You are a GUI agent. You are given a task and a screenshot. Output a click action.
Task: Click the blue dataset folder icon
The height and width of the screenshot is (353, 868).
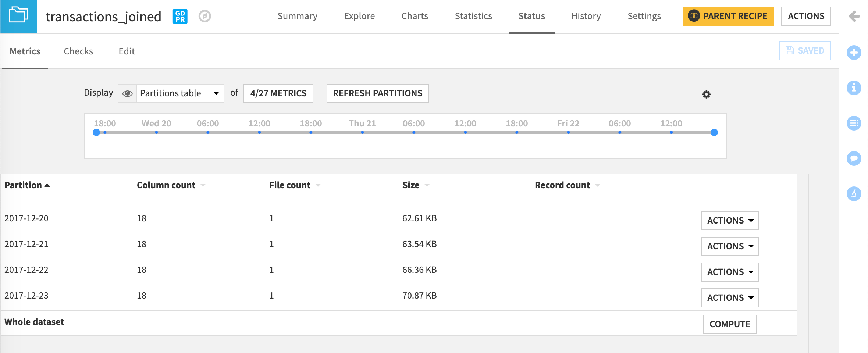(18, 16)
